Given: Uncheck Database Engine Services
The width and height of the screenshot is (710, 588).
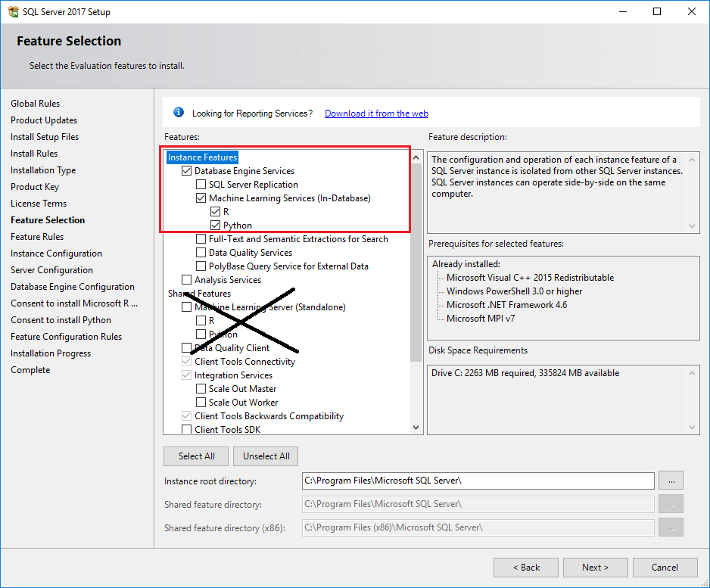Looking at the screenshot, I should [x=185, y=170].
